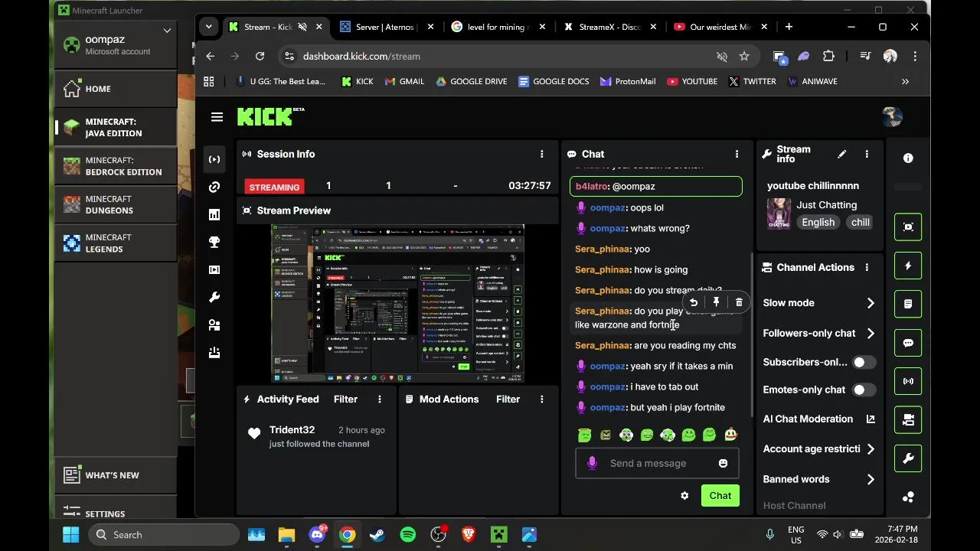Open Session Info three-dot menu
This screenshot has height=551, width=980.
point(542,154)
